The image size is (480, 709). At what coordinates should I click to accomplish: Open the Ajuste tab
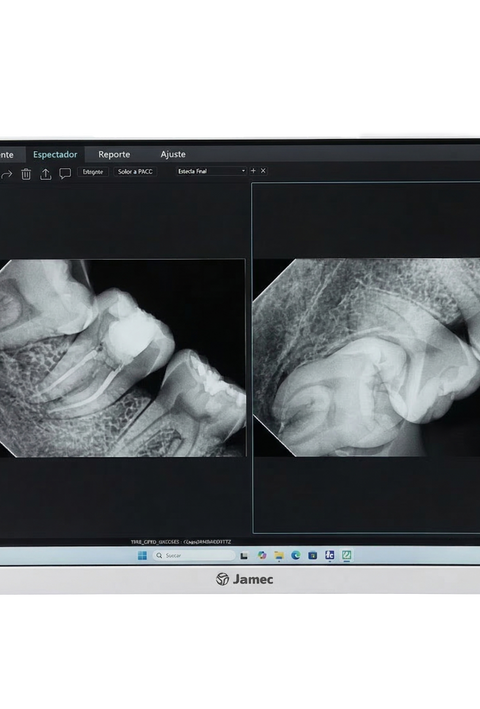coord(173,154)
